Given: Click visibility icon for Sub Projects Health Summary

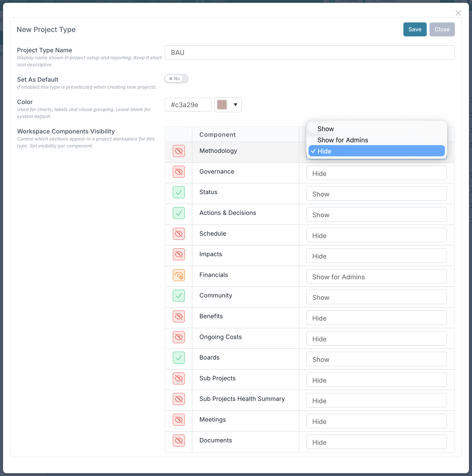Looking at the screenshot, I should coord(179,399).
